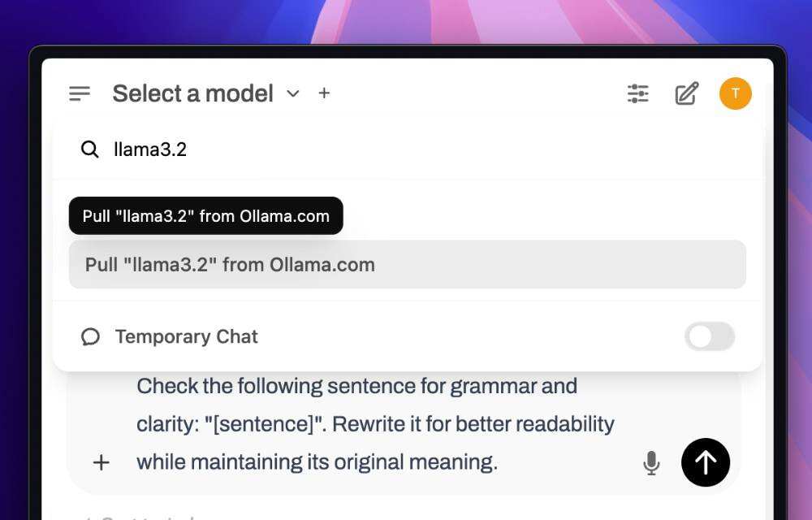Open the chat controls sliders icon
The image size is (812, 520).
638,93
